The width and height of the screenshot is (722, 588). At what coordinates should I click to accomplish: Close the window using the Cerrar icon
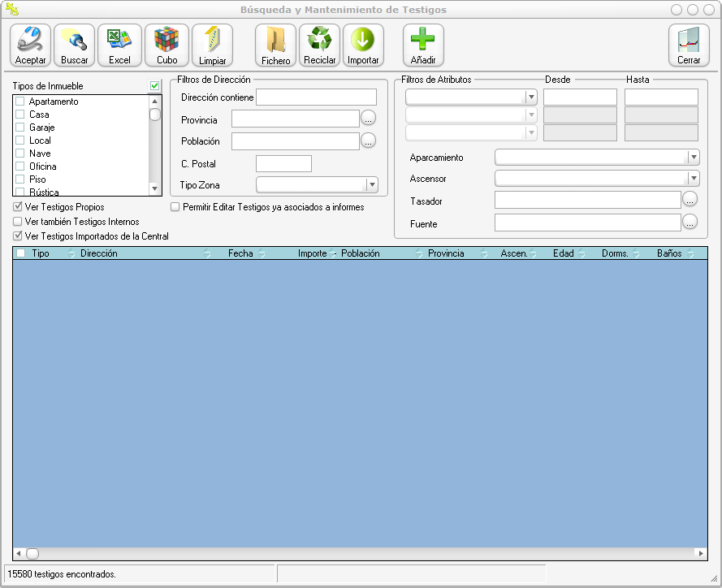click(689, 45)
